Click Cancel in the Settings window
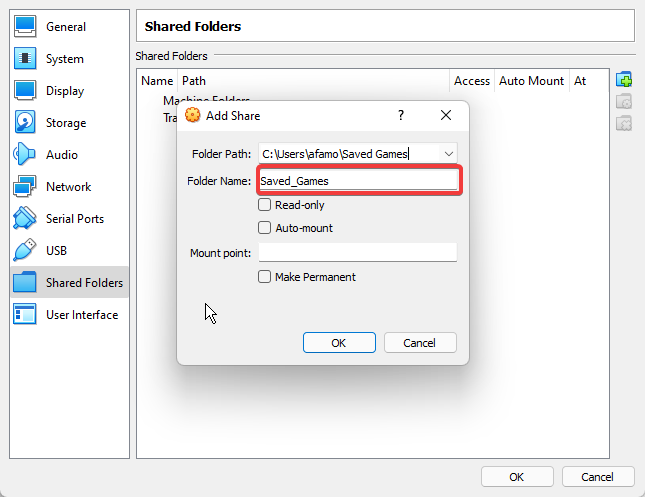Screen dimensions: 645x497 pos(598,477)
